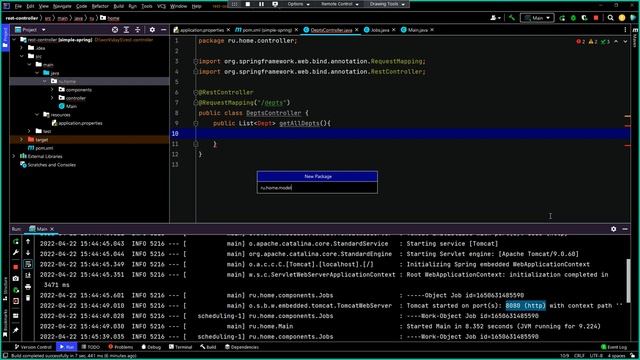The image size is (640, 360).
Task: Open Search Everywhere magnifier icon
Action: click(610, 18)
